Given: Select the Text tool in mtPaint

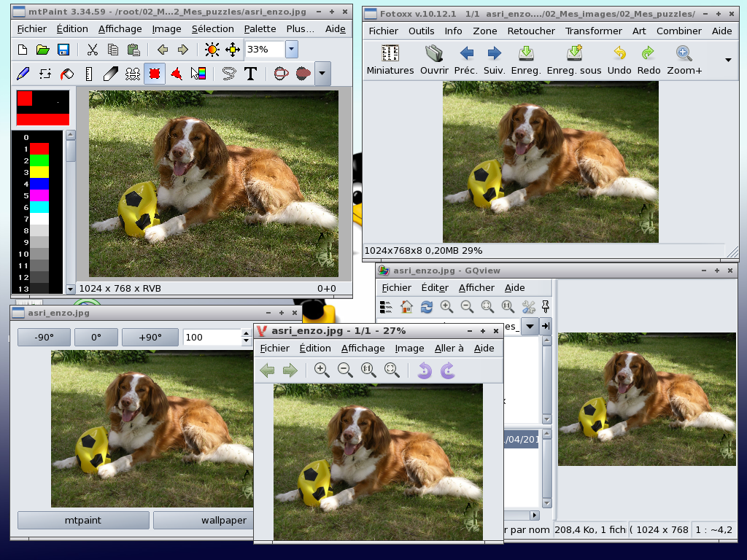Looking at the screenshot, I should [251, 74].
